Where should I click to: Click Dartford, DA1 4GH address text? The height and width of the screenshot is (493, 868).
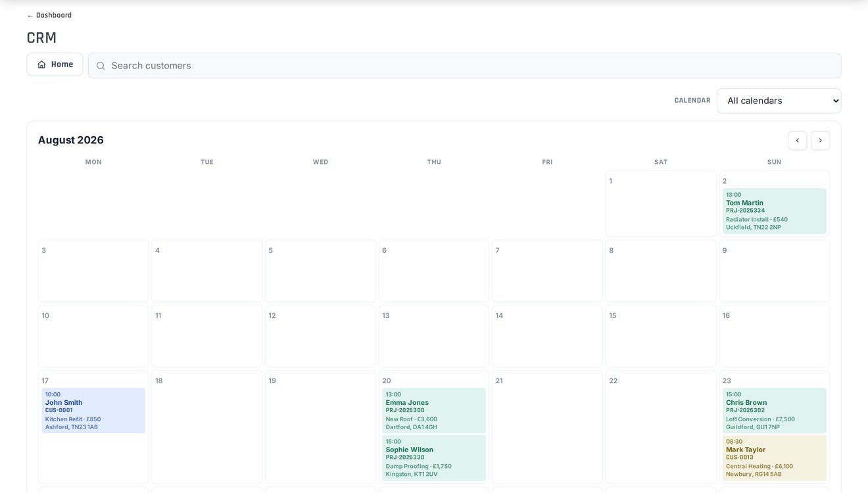pos(412,427)
